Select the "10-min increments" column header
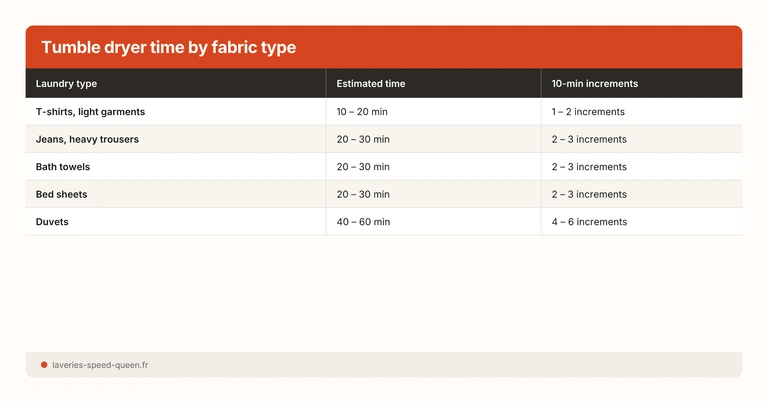The width and height of the screenshot is (768, 403). pyautogui.click(x=595, y=84)
